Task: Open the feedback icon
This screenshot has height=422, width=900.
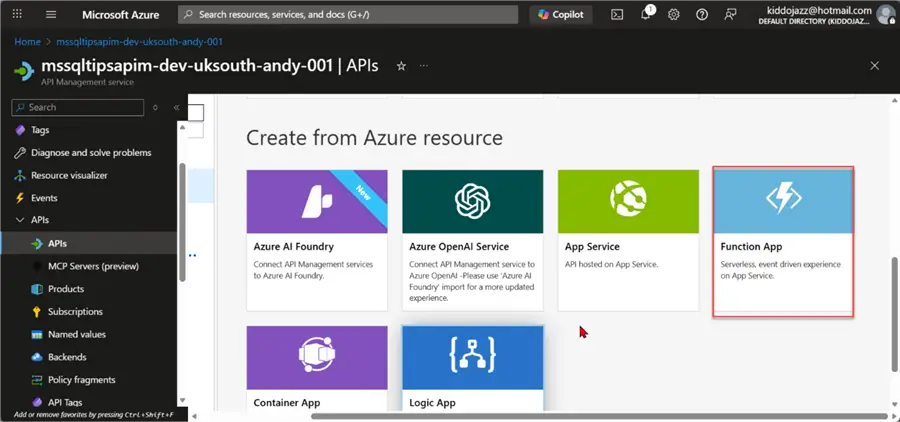Action: click(730, 15)
